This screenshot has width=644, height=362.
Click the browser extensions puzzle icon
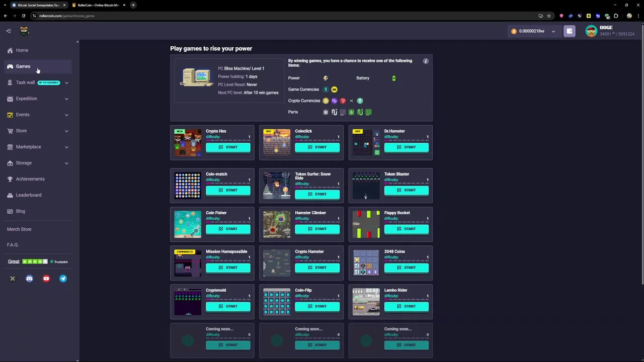coord(616,16)
